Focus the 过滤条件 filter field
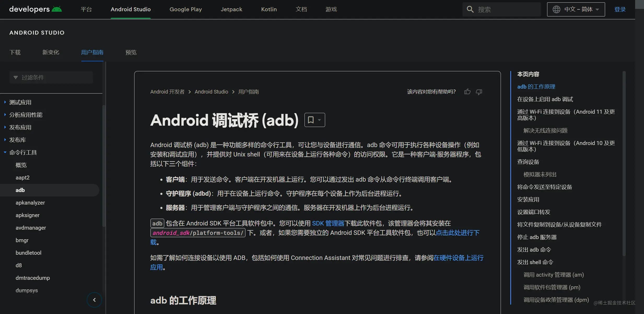644x314 pixels. click(51, 77)
